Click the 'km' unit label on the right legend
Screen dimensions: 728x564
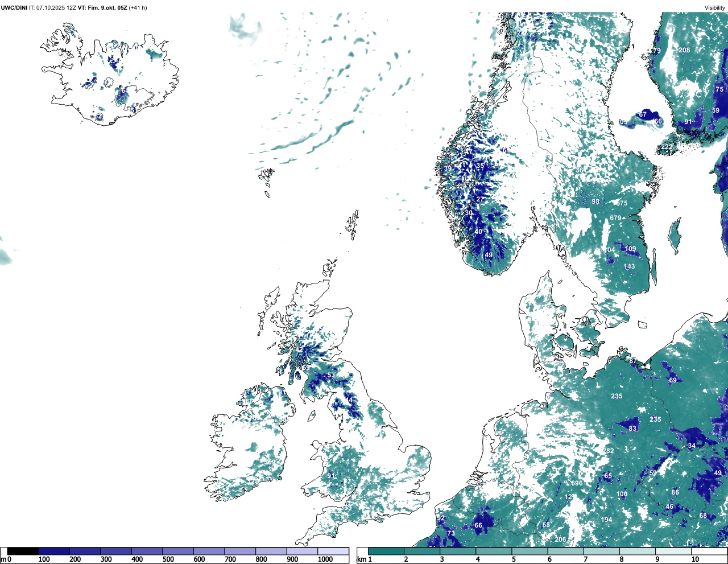[361, 559]
